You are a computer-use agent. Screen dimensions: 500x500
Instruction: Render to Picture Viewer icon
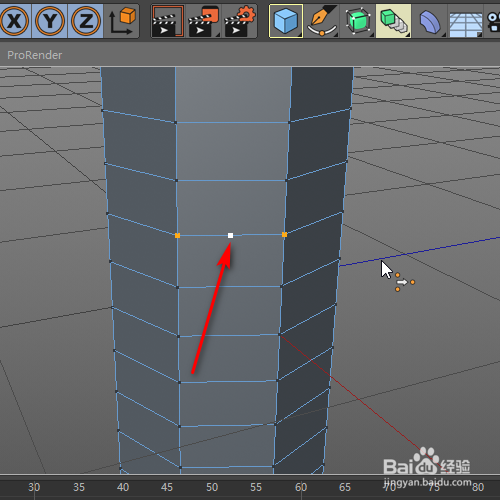pos(203,21)
